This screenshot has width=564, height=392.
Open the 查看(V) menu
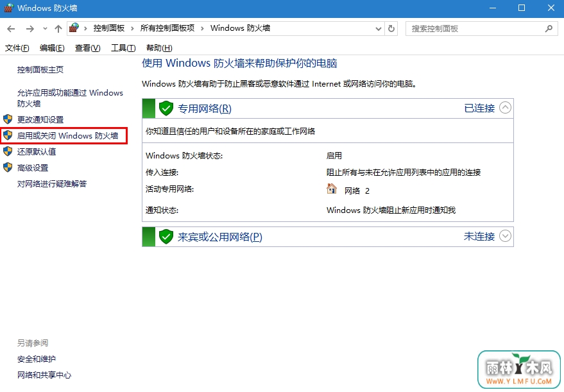pos(88,48)
